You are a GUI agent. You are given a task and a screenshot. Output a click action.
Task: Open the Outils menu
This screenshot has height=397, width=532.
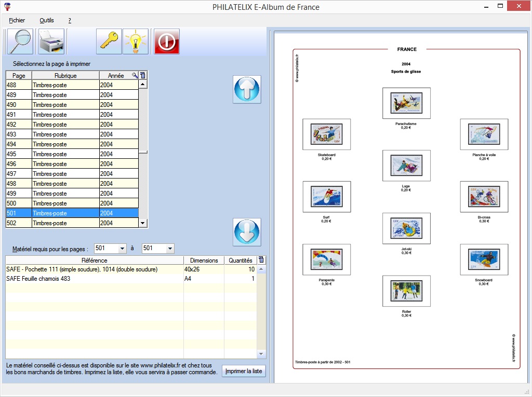coord(47,20)
